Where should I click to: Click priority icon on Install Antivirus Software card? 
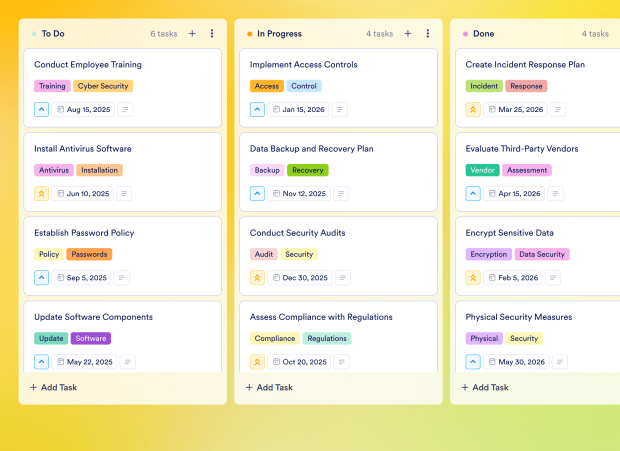click(41, 194)
